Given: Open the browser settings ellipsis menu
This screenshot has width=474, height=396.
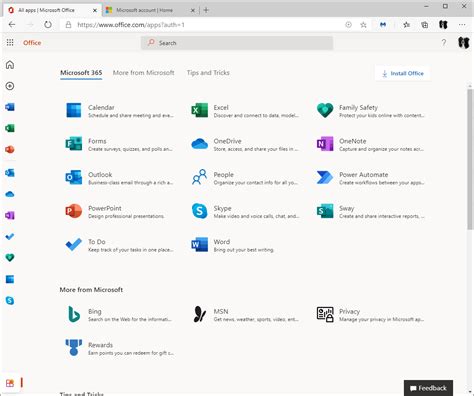Looking at the screenshot, I should [462, 25].
